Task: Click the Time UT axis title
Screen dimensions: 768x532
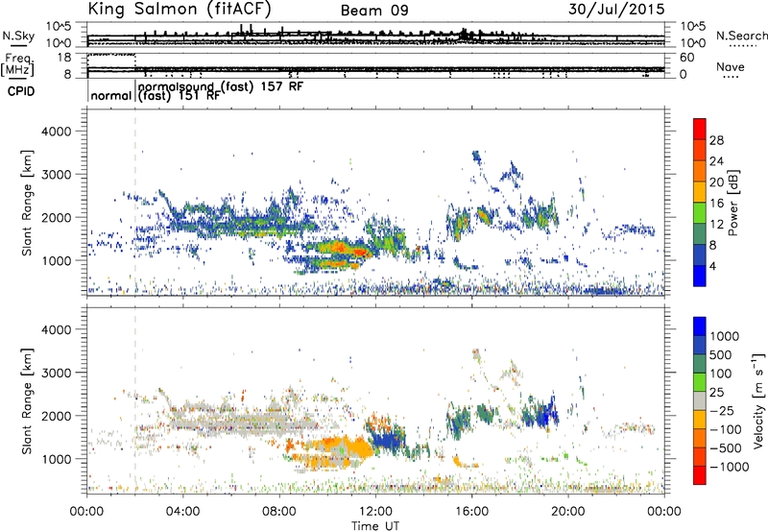Action: (375, 525)
